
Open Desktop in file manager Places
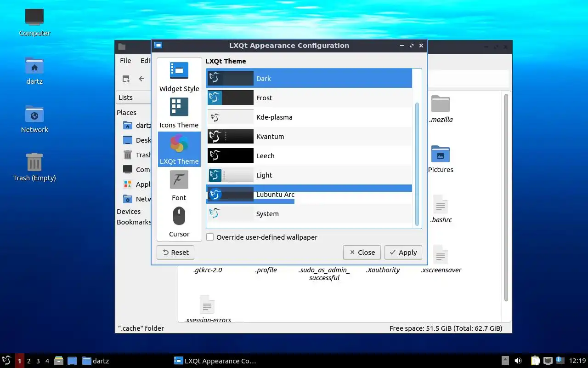click(137, 140)
